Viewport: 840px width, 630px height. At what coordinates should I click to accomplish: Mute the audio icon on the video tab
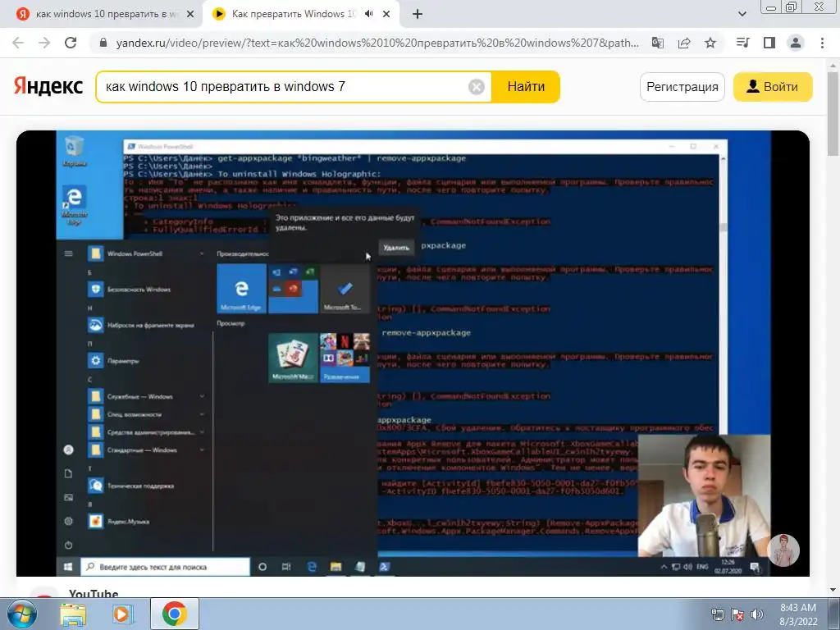[x=368, y=15]
